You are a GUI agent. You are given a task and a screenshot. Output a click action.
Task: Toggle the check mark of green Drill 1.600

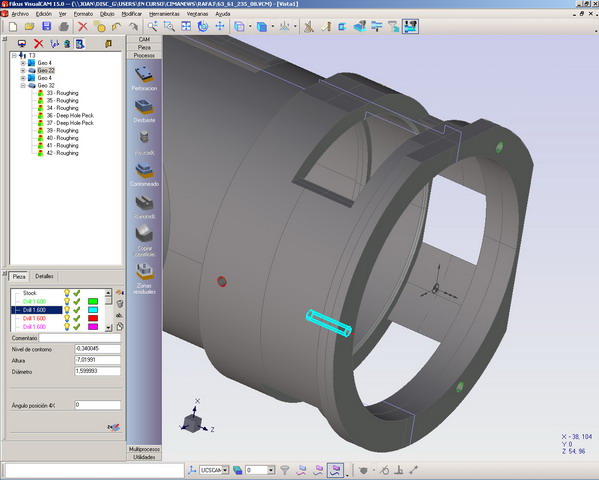tap(77, 302)
